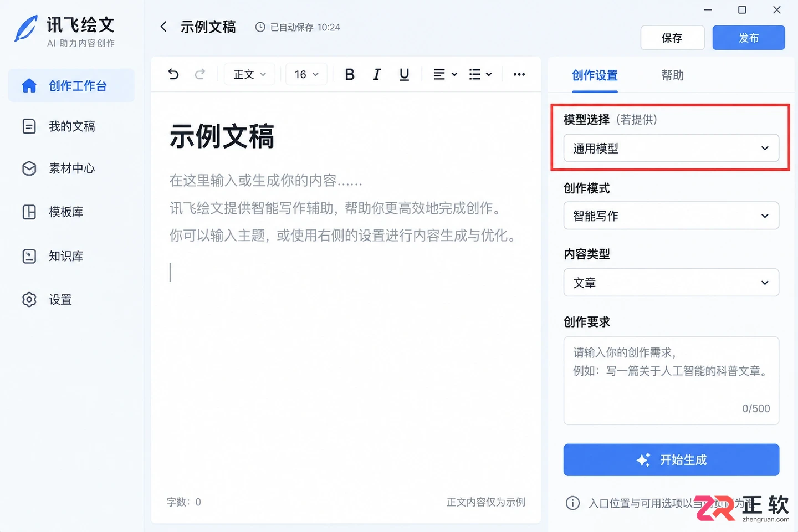The height and width of the screenshot is (532, 798).
Task: Click the 正文内容仅为示例 footer note
Action: click(x=486, y=502)
